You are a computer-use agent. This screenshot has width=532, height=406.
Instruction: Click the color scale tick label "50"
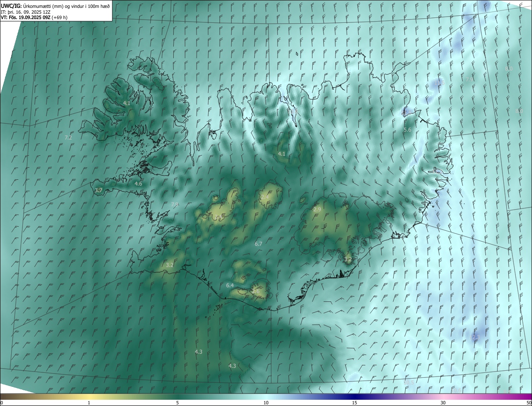click(529, 403)
